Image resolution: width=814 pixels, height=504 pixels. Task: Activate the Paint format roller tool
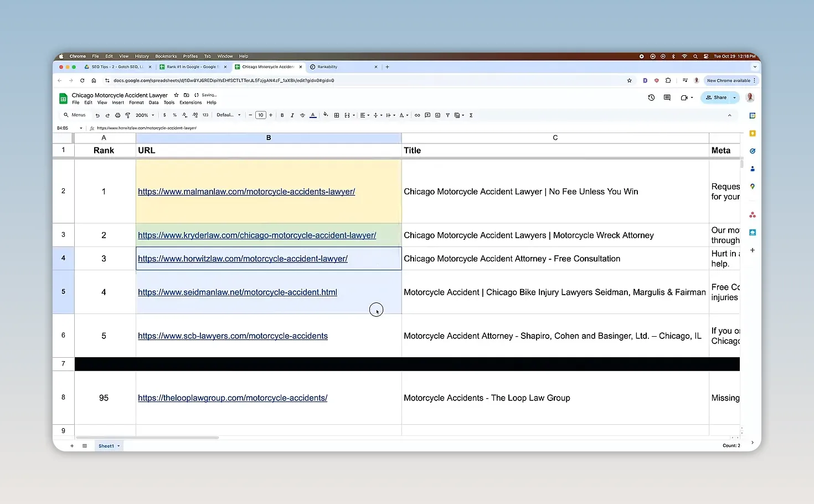click(127, 115)
